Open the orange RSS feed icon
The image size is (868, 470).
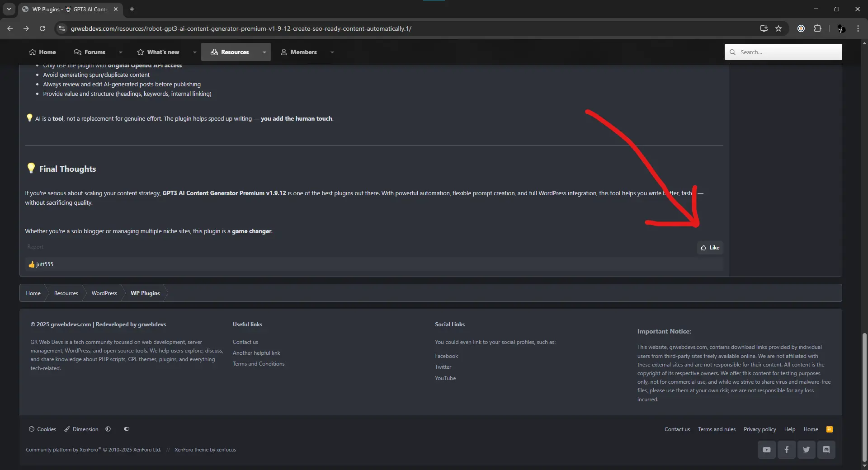pos(829,429)
